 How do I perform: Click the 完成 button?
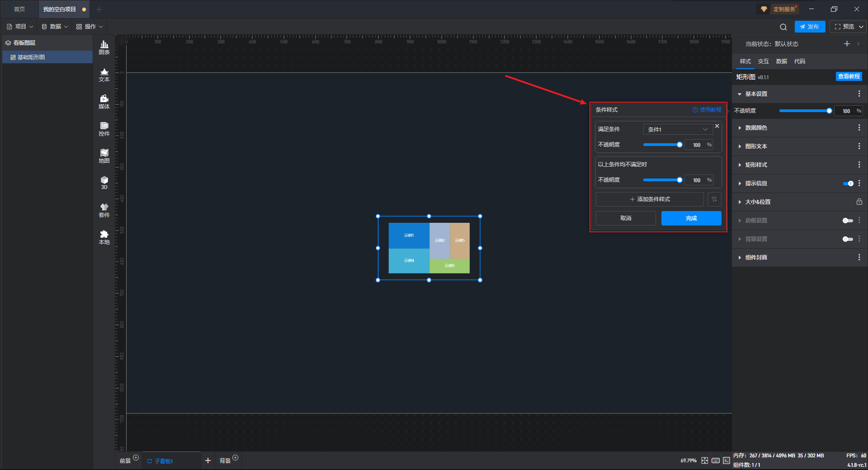click(x=691, y=218)
